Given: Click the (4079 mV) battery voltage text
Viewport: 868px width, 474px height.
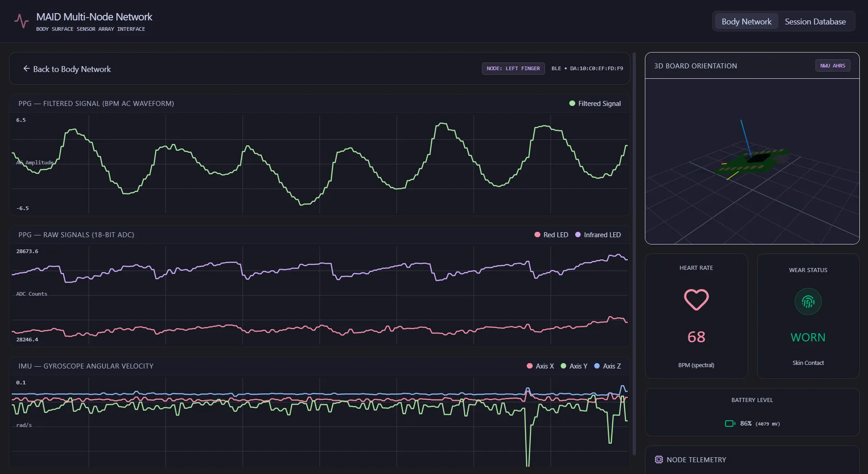Looking at the screenshot, I should click(x=768, y=424).
